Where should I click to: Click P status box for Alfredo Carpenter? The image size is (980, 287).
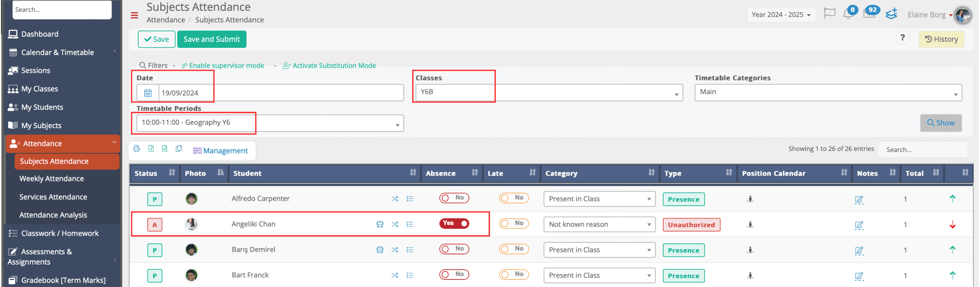154,199
